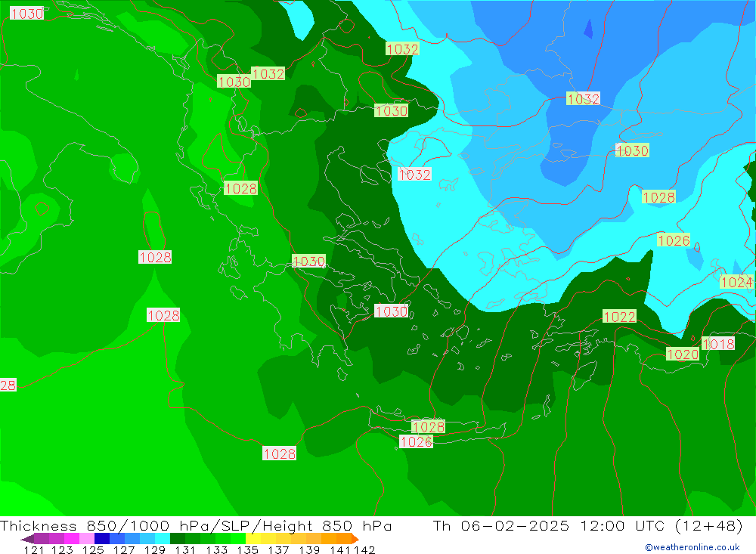Screen dimensions: 756x554
Task: Click the 1022 isobar label
Action: [620, 317]
